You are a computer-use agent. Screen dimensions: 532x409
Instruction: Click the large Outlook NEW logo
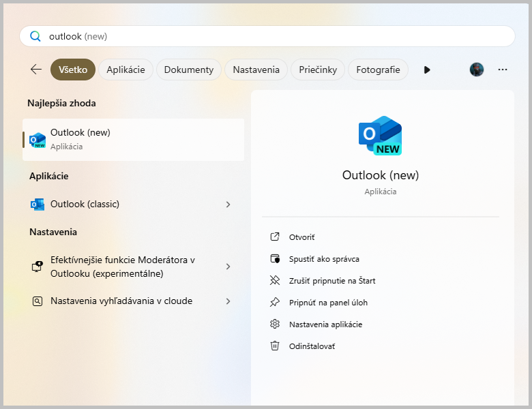(x=381, y=136)
